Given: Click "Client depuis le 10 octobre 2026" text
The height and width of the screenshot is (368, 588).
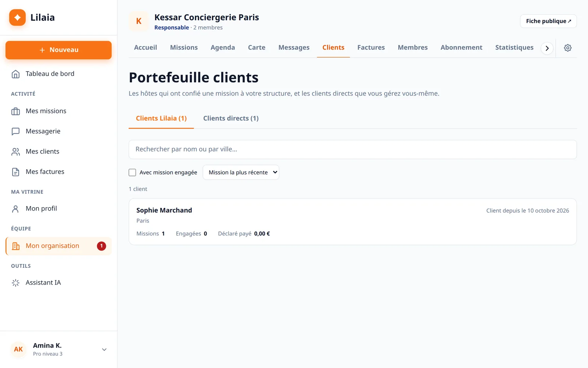Looking at the screenshot, I should 527,210.
